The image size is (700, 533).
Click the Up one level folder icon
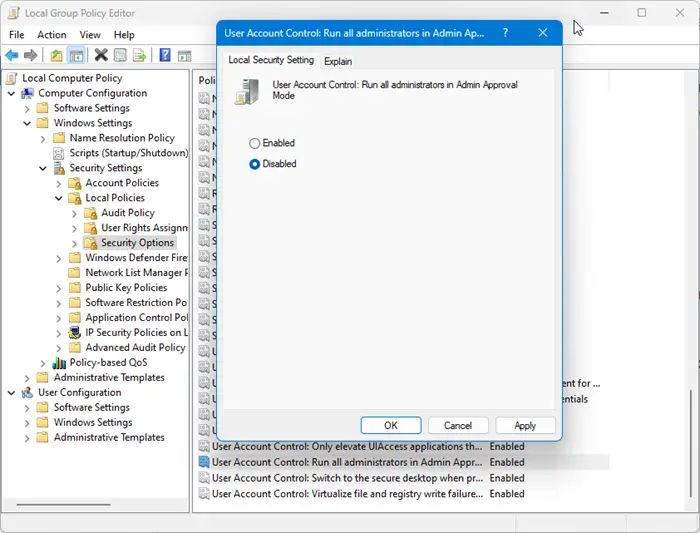click(56, 55)
